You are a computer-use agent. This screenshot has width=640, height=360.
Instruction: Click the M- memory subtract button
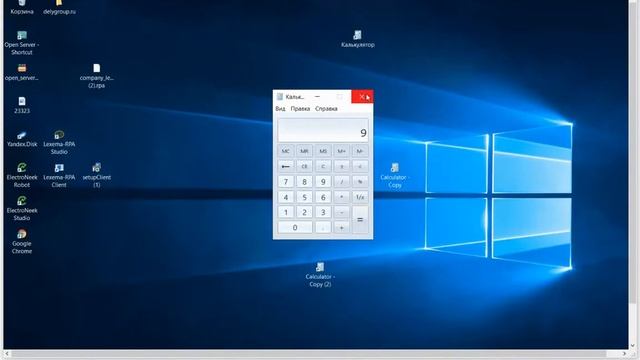[360, 151]
